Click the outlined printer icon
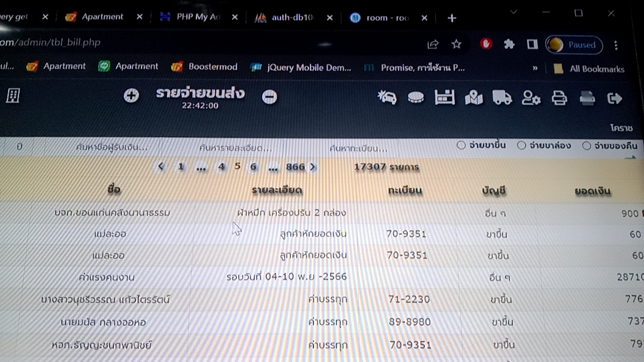The height and width of the screenshot is (362, 644). point(559,98)
